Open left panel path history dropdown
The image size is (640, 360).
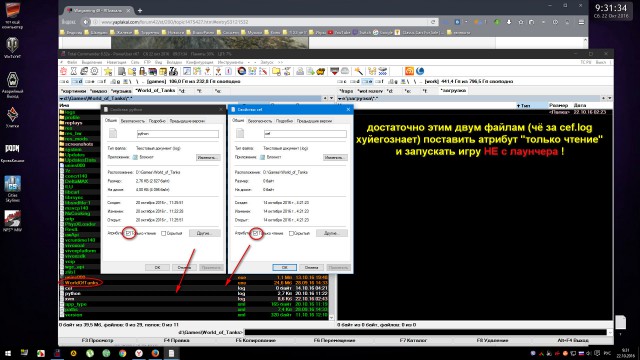coord(331,98)
